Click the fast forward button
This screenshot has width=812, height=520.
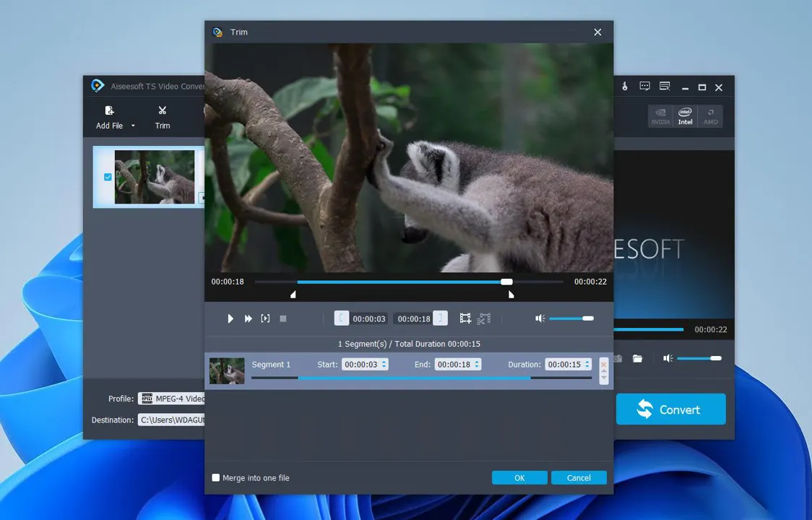point(248,318)
